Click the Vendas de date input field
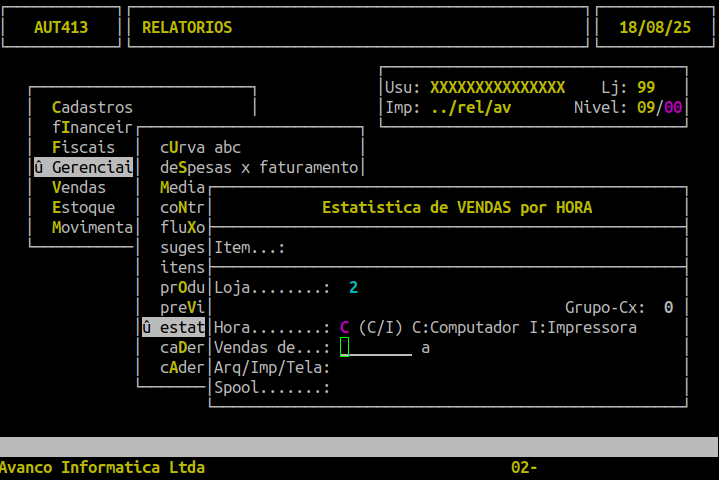Image resolution: width=721 pixels, height=480 pixels. pos(376,348)
